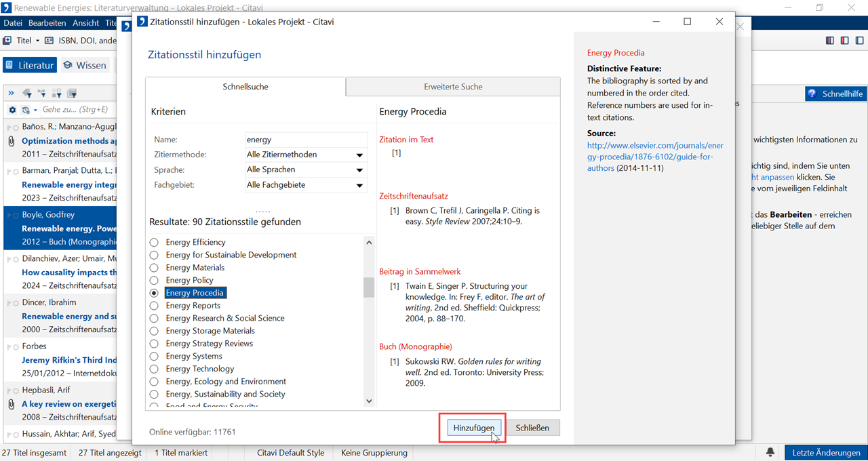
Task: Open the Zitiermethode dropdown
Action: [x=359, y=155]
